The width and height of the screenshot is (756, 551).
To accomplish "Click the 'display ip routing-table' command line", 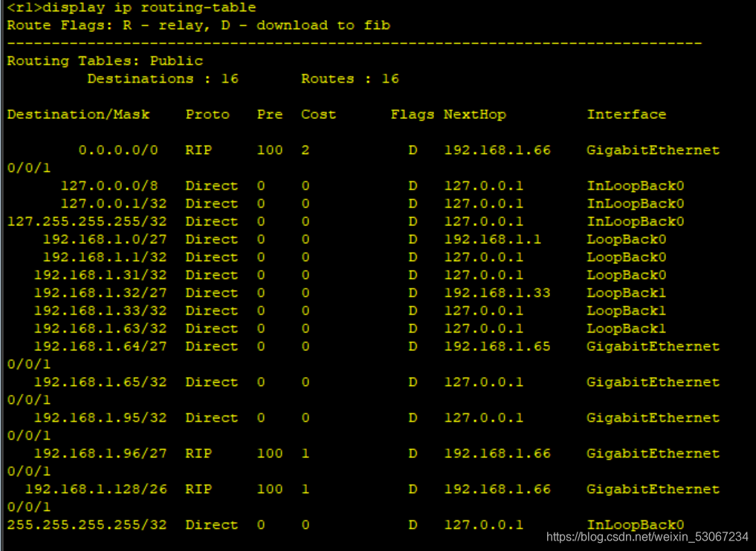I will 131,7.
